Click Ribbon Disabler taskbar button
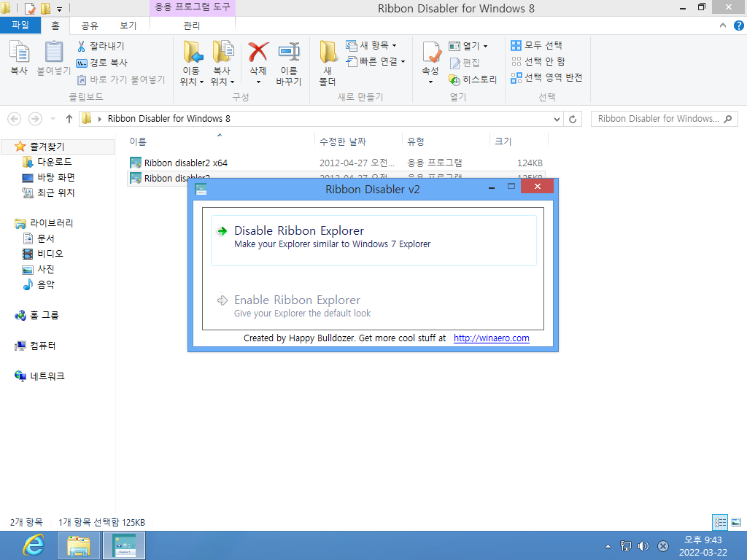Viewport: 747px width, 560px height. tap(123, 545)
